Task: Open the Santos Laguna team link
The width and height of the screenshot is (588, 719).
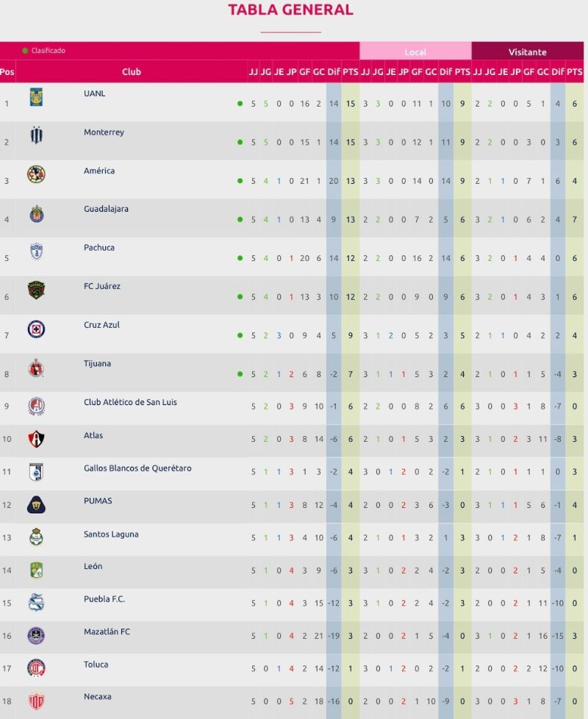Action: point(111,534)
